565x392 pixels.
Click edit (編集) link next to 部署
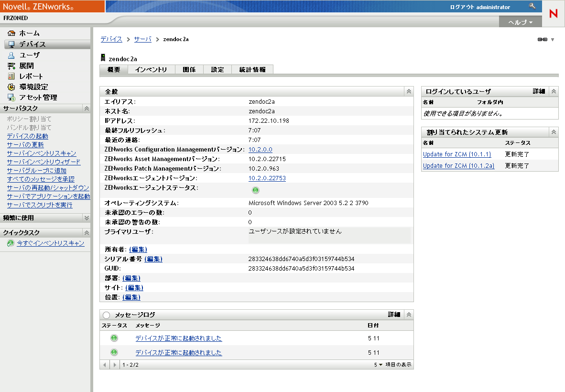131,278
